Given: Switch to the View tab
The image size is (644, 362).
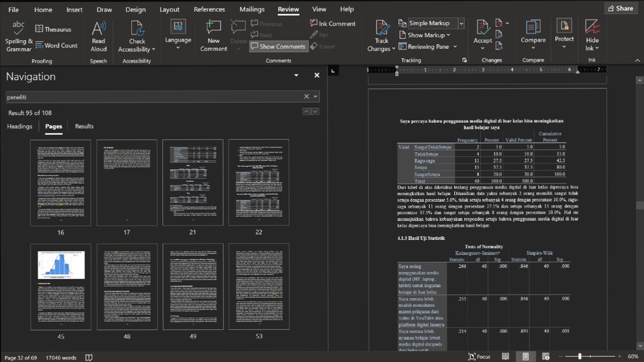Looking at the screenshot, I should point(319,9).
